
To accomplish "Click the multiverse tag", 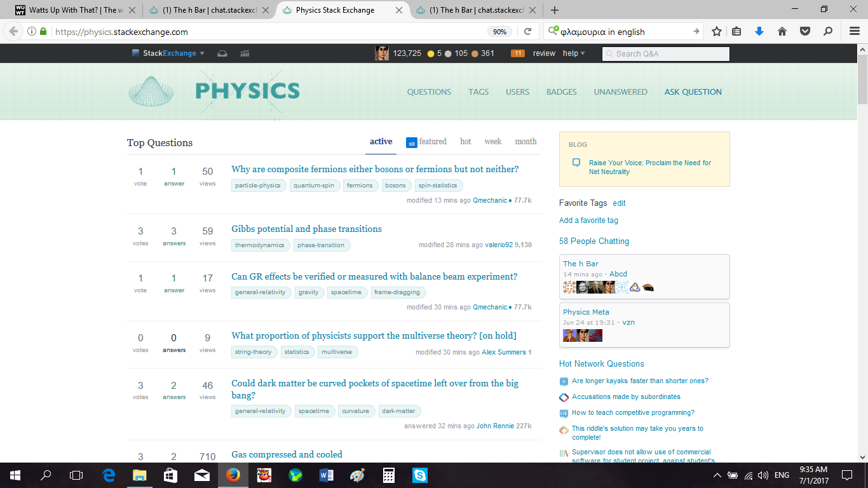I will point(337,352).
